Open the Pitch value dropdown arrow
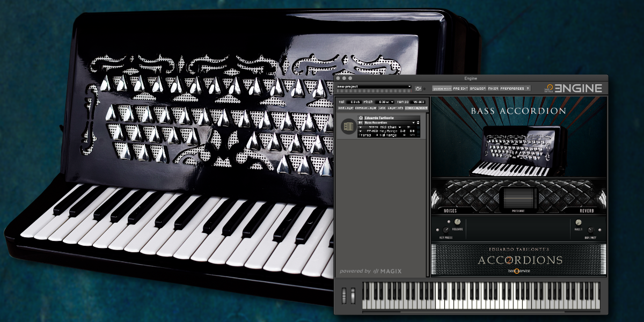 click(392, 101)
